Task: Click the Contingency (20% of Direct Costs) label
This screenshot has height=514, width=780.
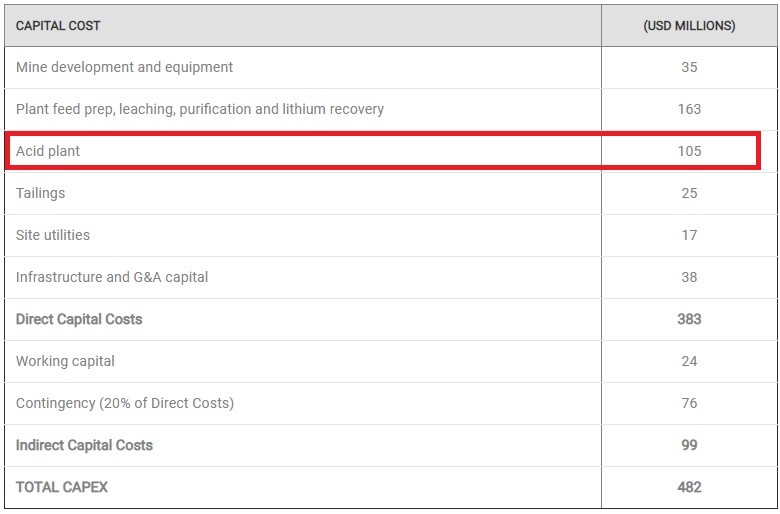Action: click(x=125, y=403)
